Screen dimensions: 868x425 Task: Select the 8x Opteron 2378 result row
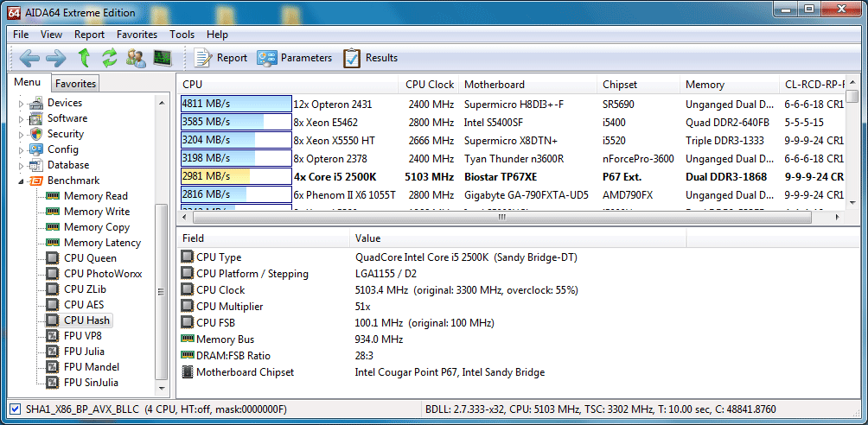coord(512,159)
